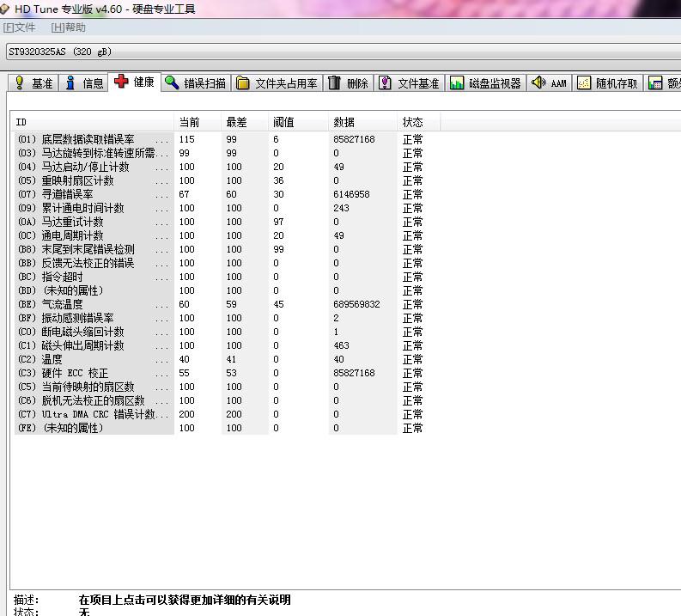This screenshot has width=681, height=616.
Task: Switch to the 基准 tab
Action: click(33, 83)
